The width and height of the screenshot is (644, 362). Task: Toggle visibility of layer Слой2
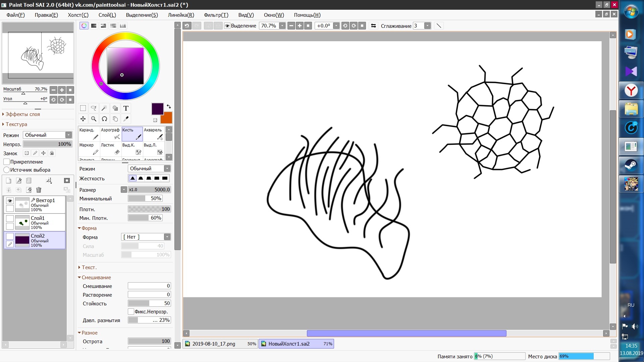click(x=10, y=236)
